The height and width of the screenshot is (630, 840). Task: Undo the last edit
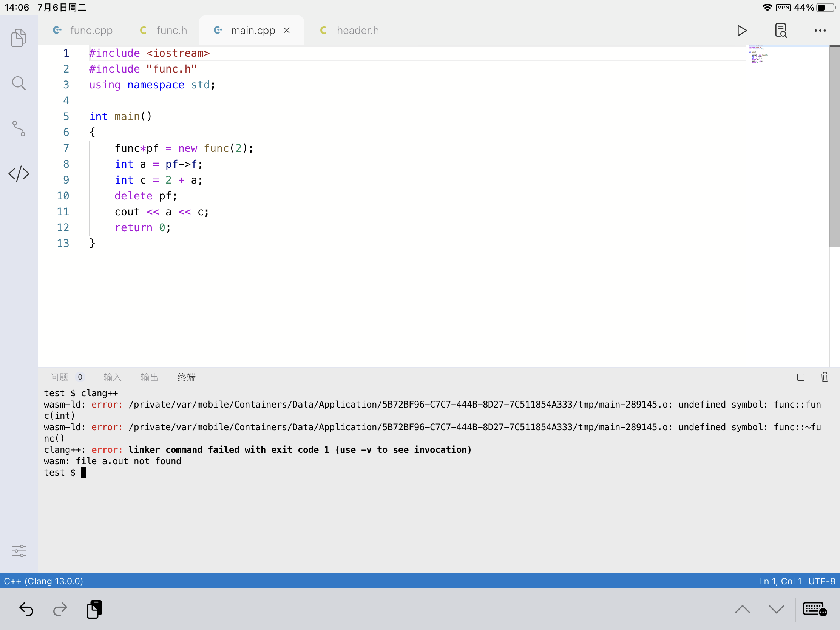pos(26,609)
